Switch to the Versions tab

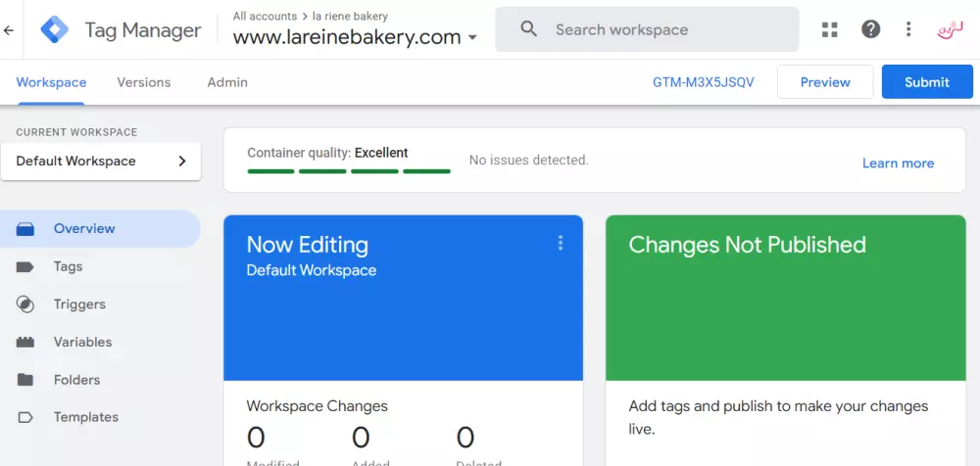[x=143, y=82]
